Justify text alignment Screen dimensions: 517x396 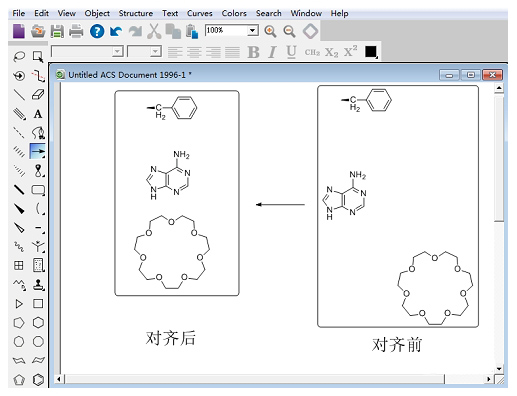[x=232, y=52]
